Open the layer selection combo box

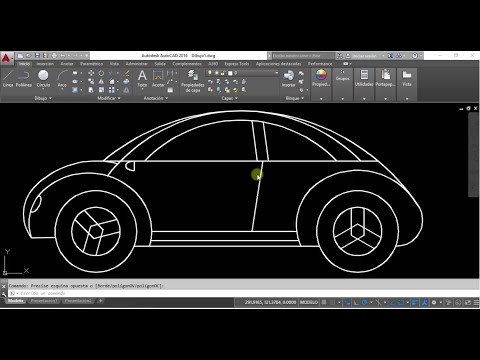click(243, 73)
